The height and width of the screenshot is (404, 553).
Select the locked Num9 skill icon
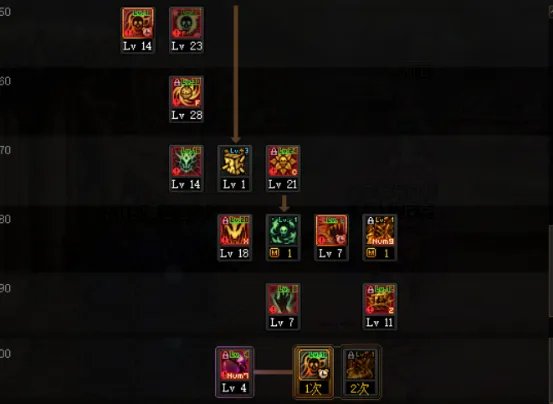[x=379, y=231]
